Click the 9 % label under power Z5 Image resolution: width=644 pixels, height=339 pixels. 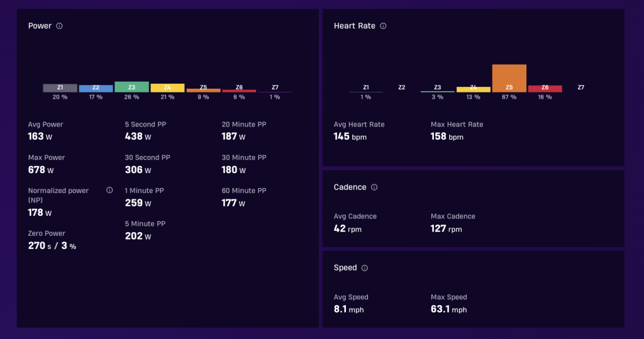click(203, 97)
